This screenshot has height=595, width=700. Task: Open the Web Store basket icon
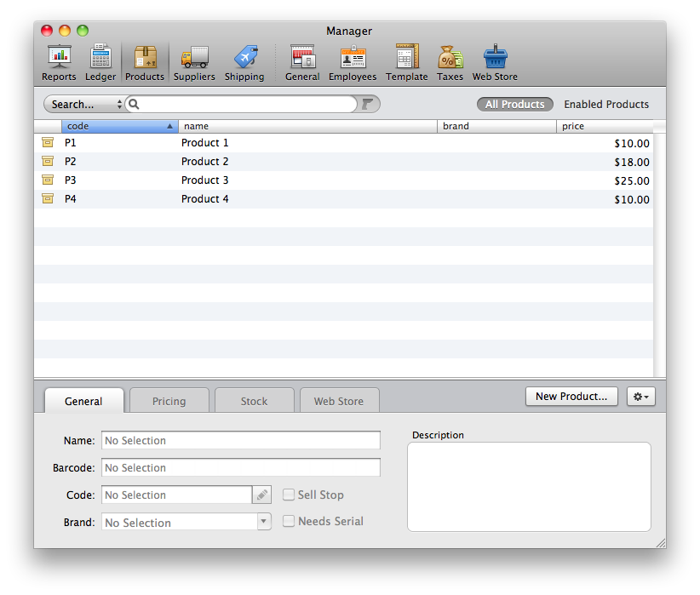pyautogui.click(x=495, y=62)
